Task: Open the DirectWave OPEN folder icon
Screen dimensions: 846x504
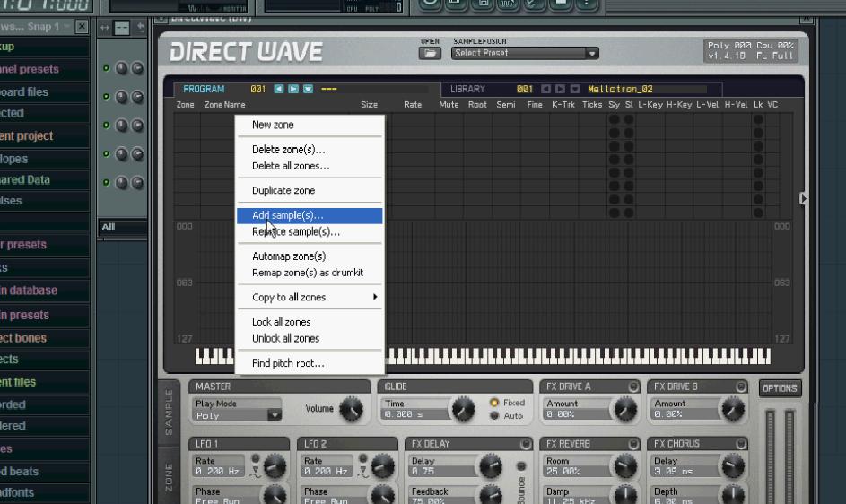Action: (x=430, y=54)
